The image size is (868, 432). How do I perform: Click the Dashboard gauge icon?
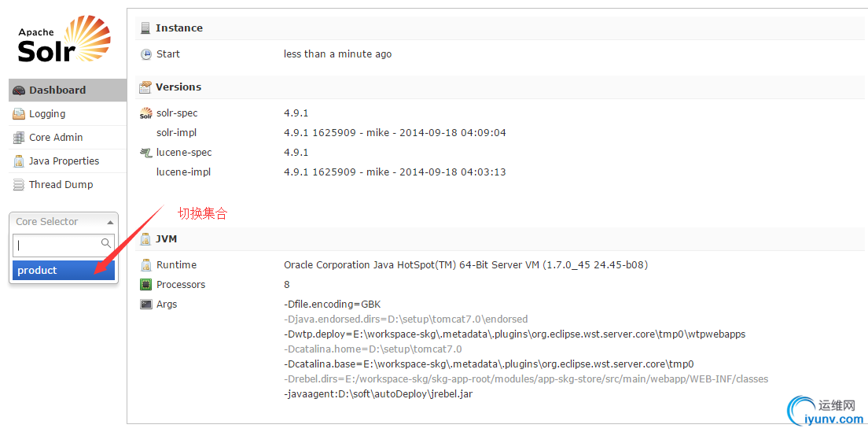tap(19, 90)
